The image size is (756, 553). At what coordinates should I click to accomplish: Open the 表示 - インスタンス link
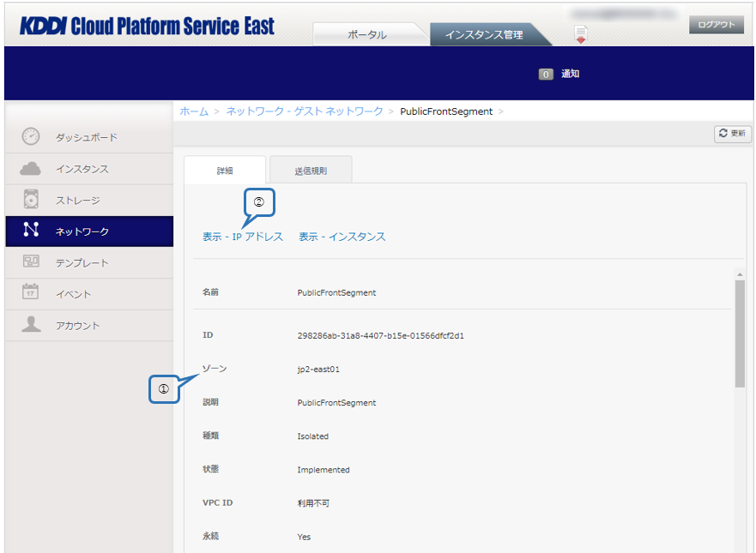click(342, 237)
